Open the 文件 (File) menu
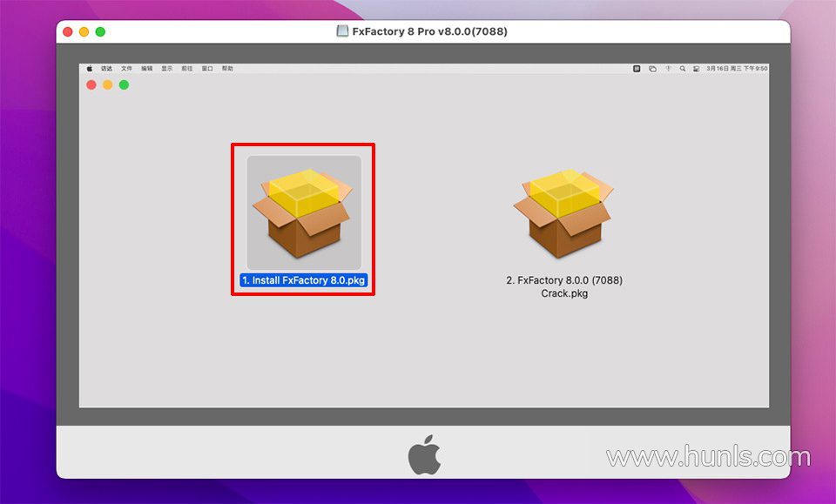836x504 pixels. (126, 69)
